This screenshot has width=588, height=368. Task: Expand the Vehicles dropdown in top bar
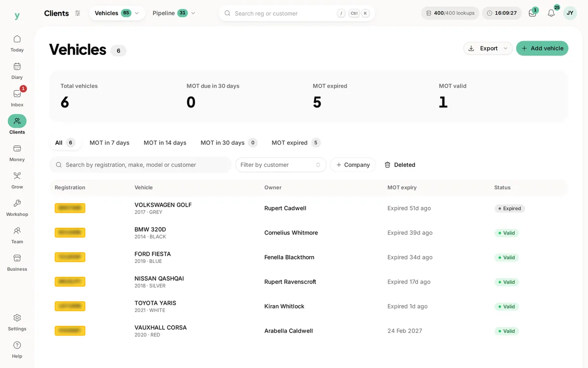117,13
